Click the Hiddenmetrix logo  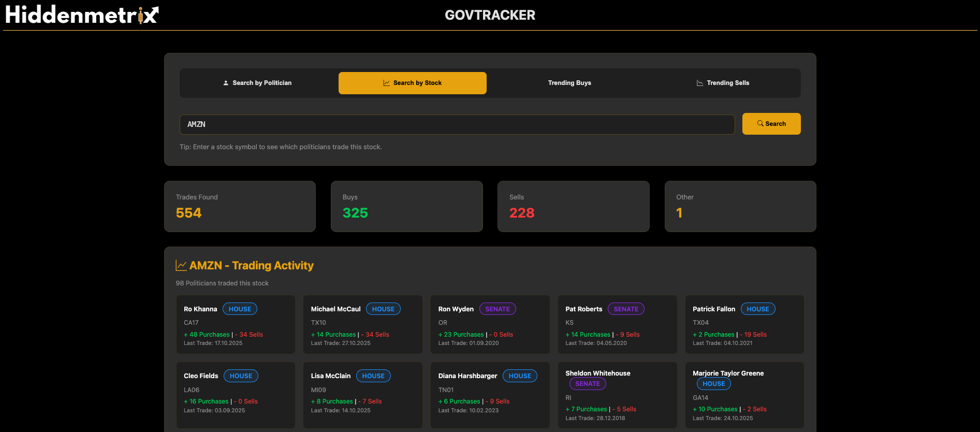click(x=82, y=15)
